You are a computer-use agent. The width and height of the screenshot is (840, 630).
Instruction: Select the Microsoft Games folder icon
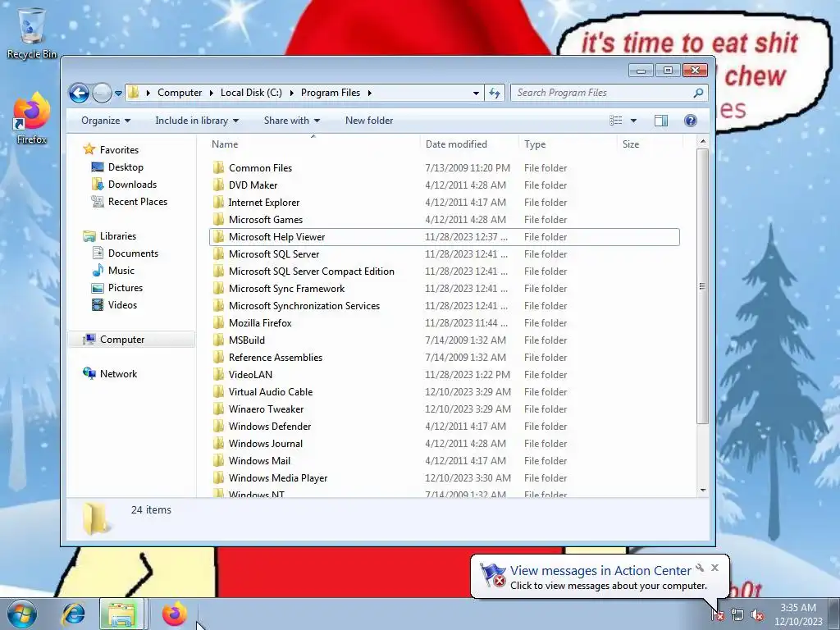pyautogui.click(x=218, y=220)
